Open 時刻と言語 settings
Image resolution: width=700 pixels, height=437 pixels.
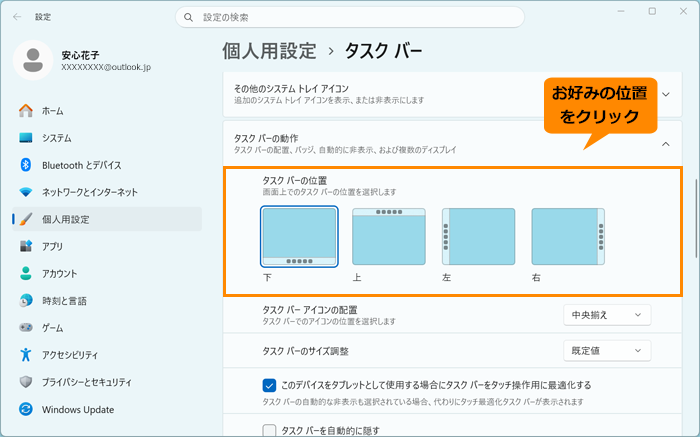click(107, 301)
